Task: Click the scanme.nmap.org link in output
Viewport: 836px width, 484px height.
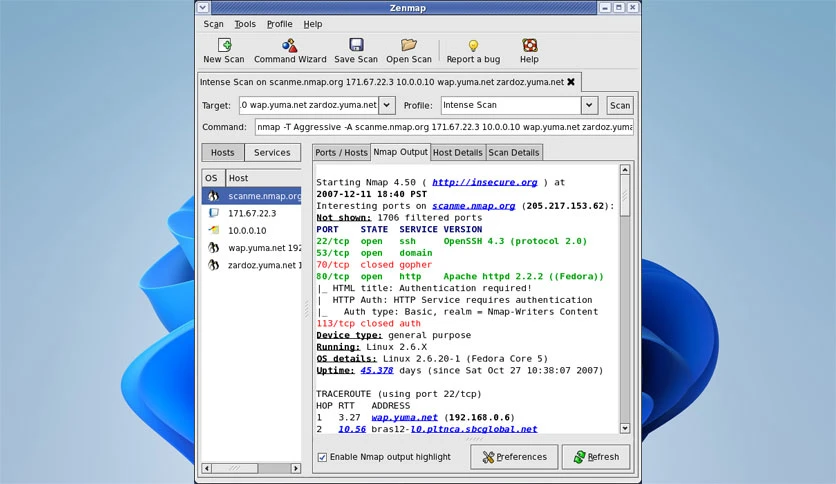Action: 473,206
